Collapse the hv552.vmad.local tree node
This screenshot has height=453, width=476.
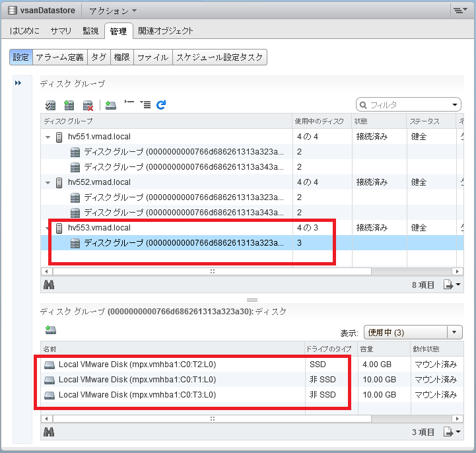48,183
